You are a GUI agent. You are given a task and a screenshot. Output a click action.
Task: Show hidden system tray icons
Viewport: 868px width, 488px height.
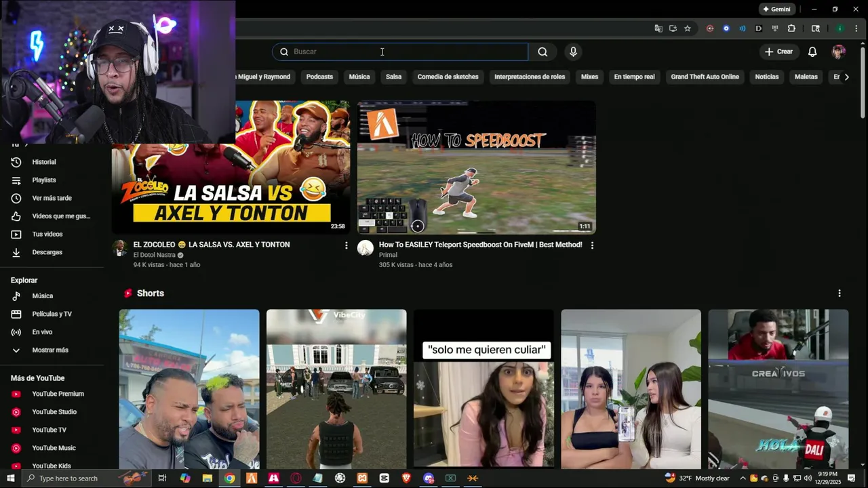pos(743,479)
